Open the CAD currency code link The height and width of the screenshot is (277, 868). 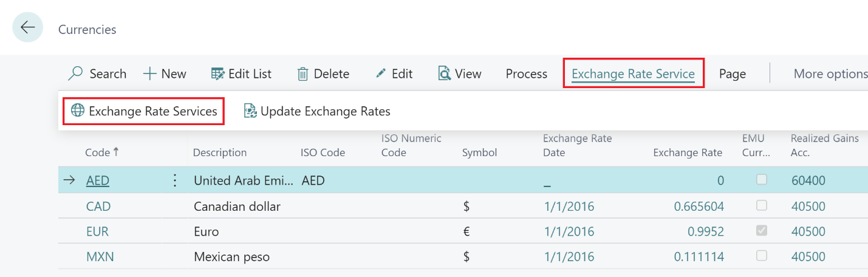98,207
